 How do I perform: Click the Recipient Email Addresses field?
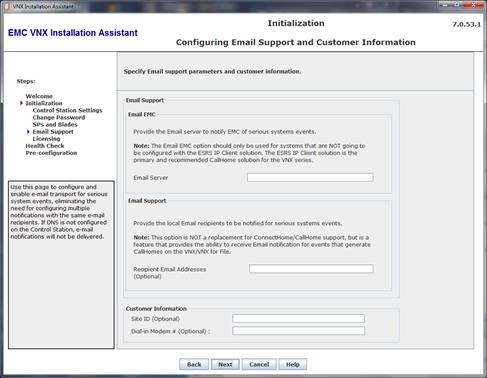click(311, 269)
